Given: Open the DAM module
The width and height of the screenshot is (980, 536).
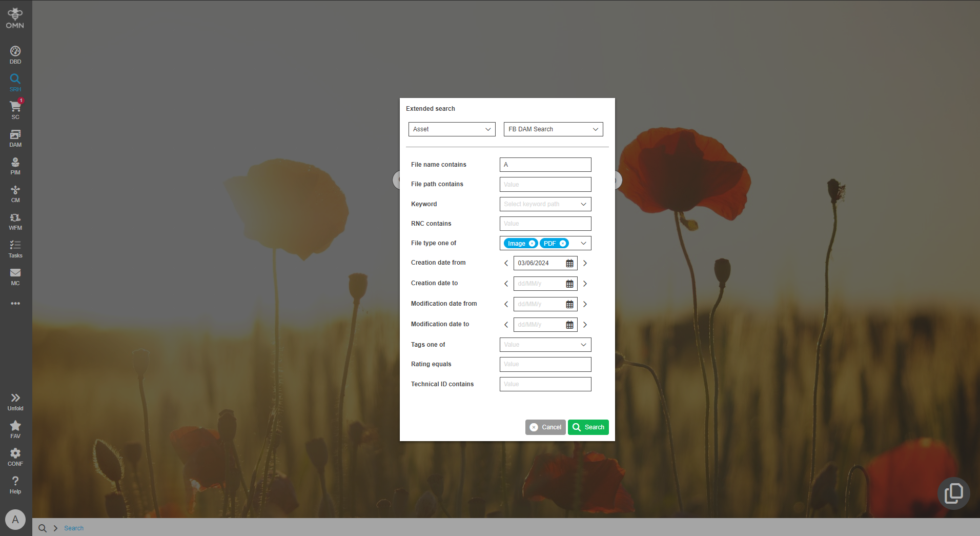Looking at the screenshot, I should 15,137.
